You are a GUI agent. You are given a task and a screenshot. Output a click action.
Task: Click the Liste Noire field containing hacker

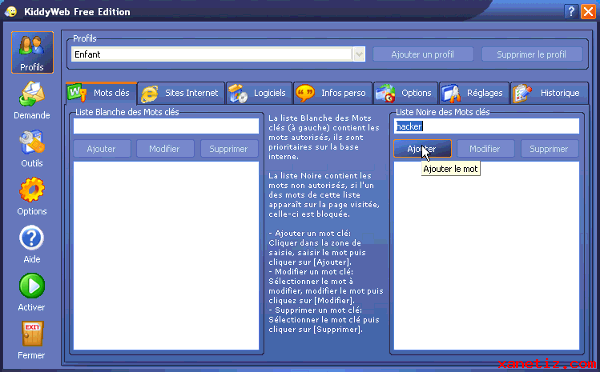486,126
